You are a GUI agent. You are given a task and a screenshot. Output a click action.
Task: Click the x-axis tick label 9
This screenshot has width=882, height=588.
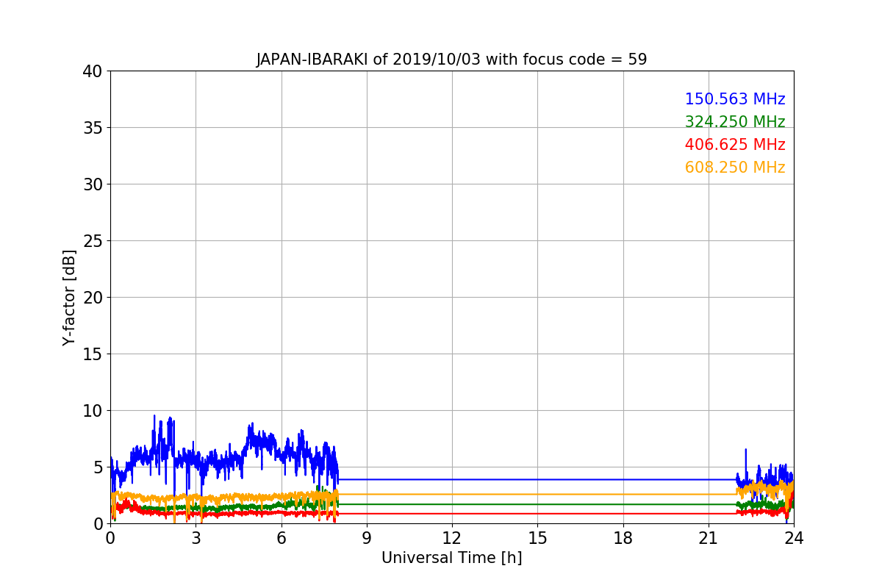pyautogui.click(x=367, y=538)
